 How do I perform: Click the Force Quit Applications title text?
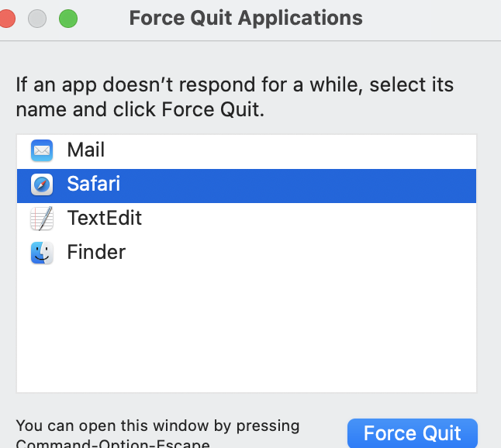[x=246, y=17]
